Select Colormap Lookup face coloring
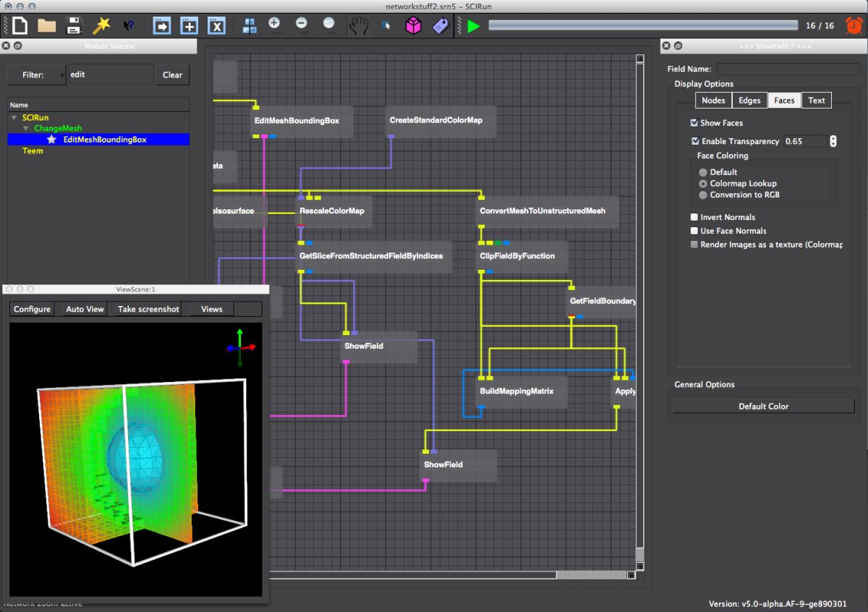 pos(703,184)
